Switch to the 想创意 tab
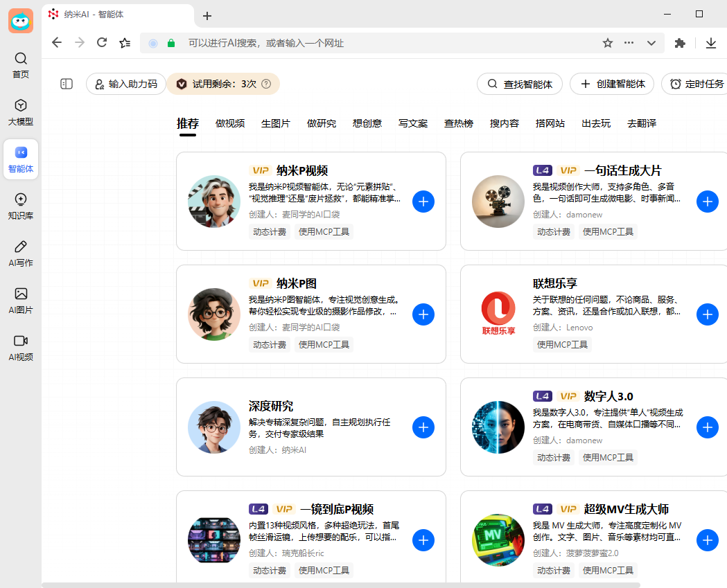Screen dimensions: 727x588 367,124
